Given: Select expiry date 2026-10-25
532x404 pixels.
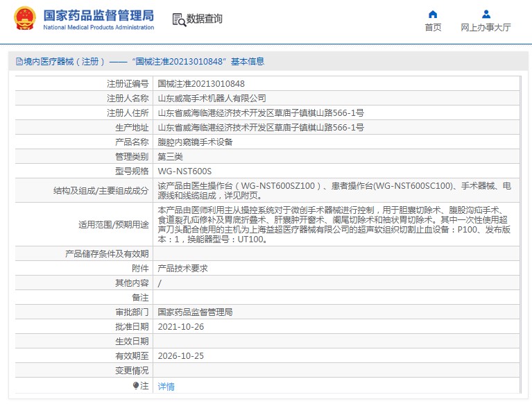Looking at the screenshot, I should point(181,356).
